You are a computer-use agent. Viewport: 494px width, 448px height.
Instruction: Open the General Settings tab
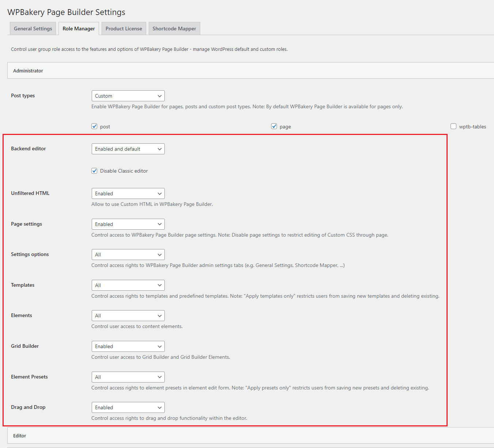33,29
